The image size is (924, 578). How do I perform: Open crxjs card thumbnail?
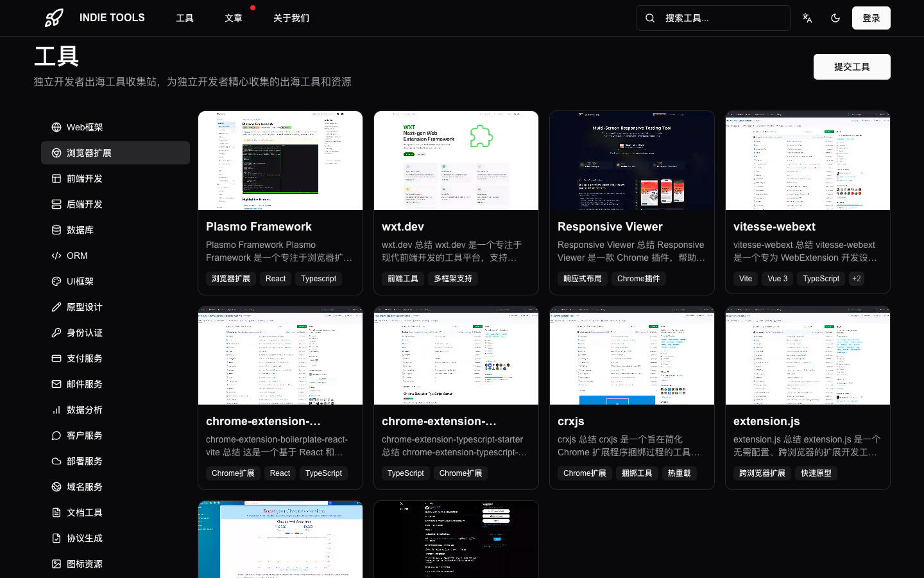632,355
